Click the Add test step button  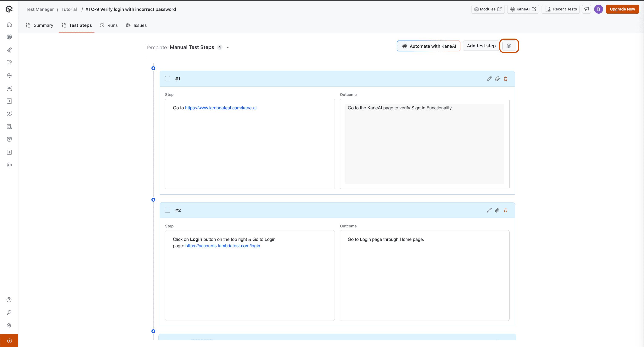click(x=481, y=46)
